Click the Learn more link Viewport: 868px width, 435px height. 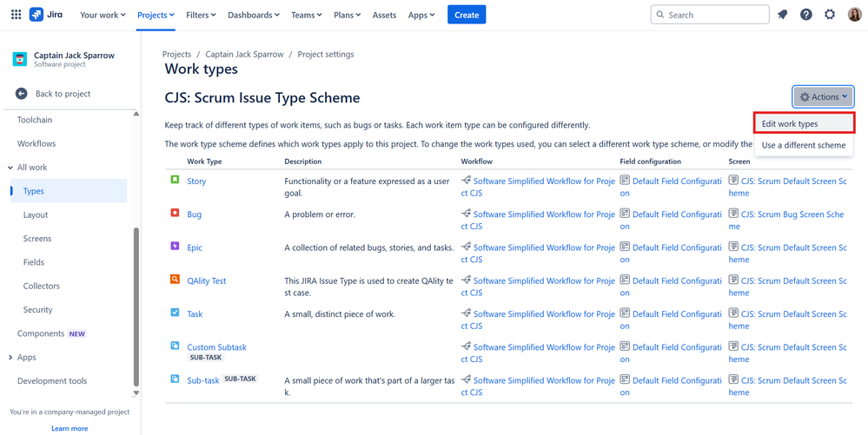point(70,428)
